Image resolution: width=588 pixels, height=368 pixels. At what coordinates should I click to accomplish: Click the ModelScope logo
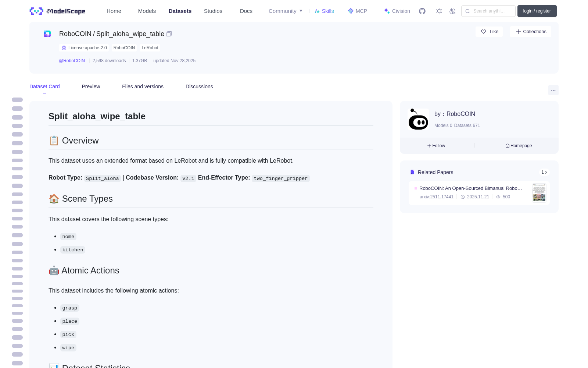coord(57,11)
